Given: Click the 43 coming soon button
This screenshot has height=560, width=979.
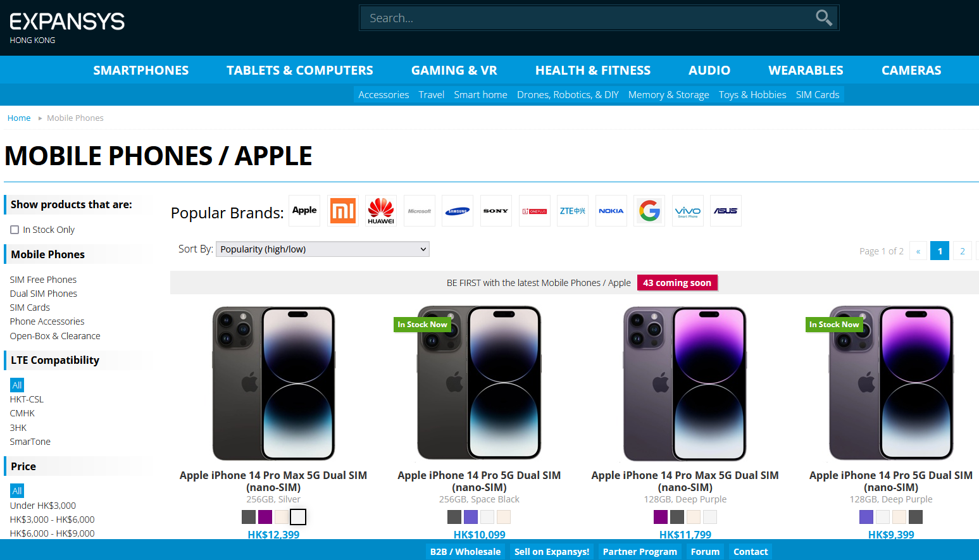Looking at the screenshot, I should click(x=677, y=283).
